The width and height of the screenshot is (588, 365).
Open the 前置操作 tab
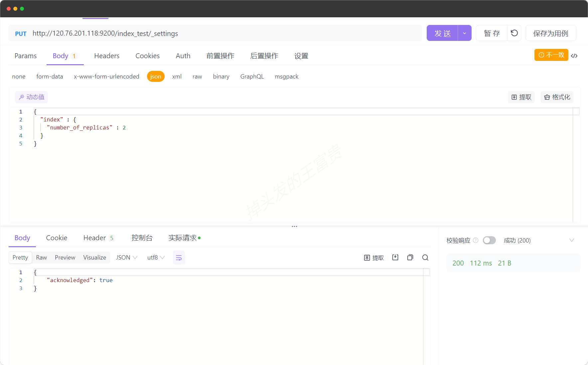(x=220, y=56)
